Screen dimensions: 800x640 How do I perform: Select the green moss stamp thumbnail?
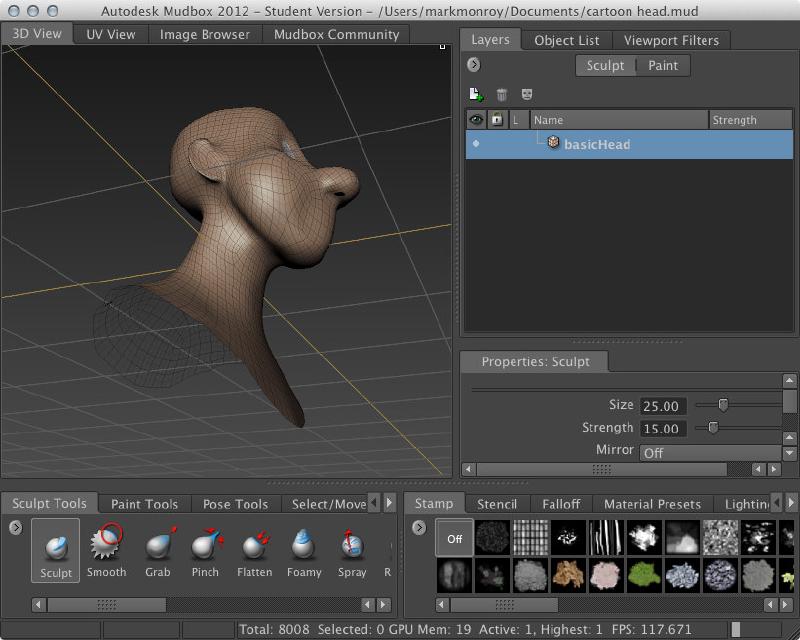click(x=645, y=575)
